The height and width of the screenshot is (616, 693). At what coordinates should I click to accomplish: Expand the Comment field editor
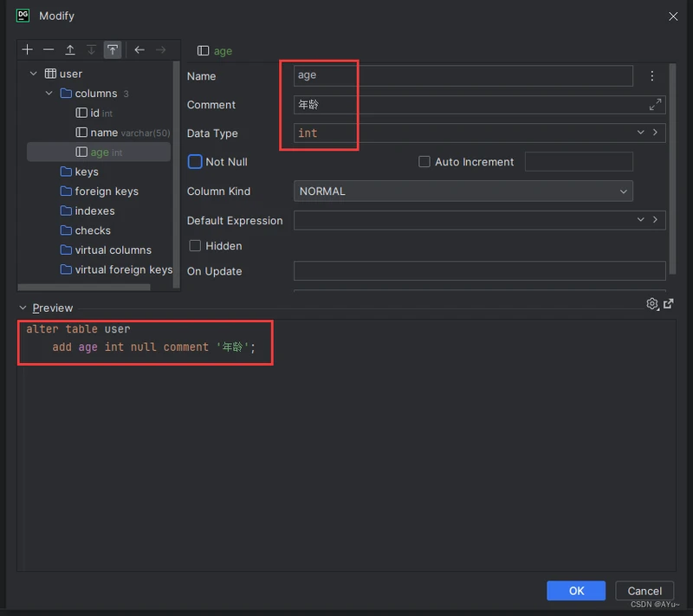(655, 104)
